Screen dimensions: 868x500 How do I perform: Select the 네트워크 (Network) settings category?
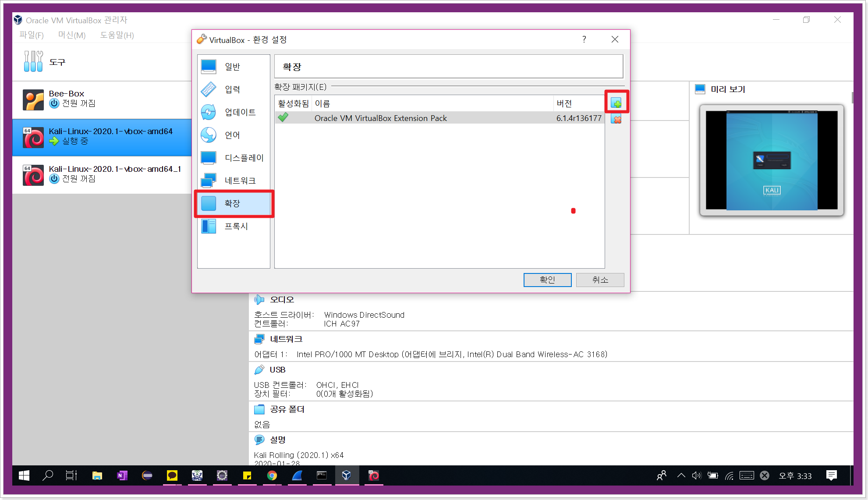point(240,181)
